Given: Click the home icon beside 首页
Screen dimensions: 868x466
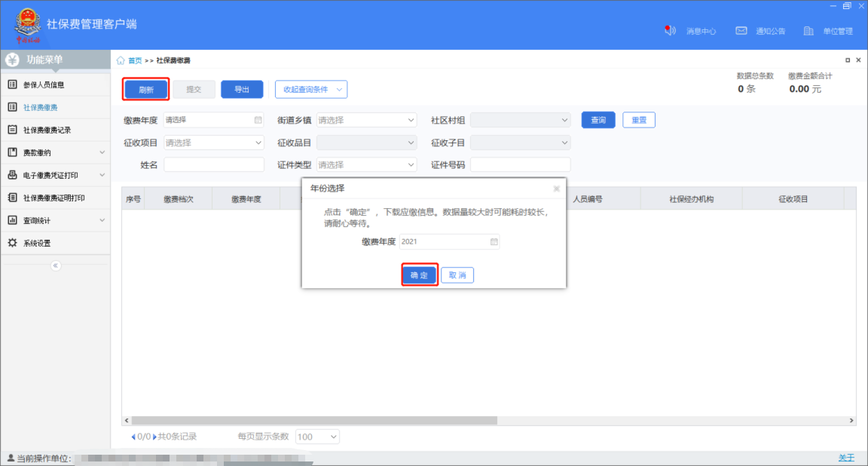Looking at the screenshot, I should pyautogui.click(x=121, y=60).
